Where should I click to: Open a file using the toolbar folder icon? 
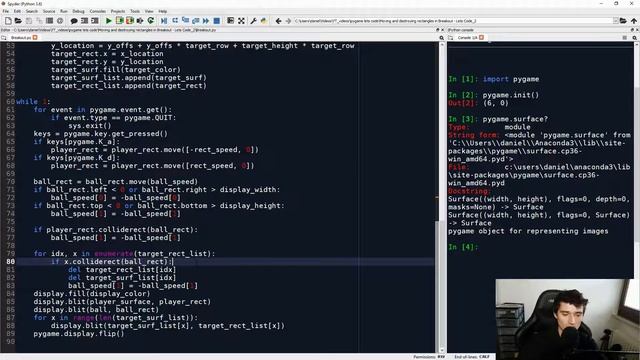point(18,20)
